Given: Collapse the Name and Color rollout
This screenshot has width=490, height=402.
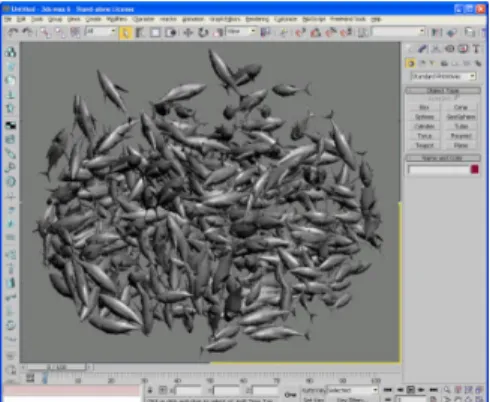Looking at the screenshot, I should pos(443,158).
